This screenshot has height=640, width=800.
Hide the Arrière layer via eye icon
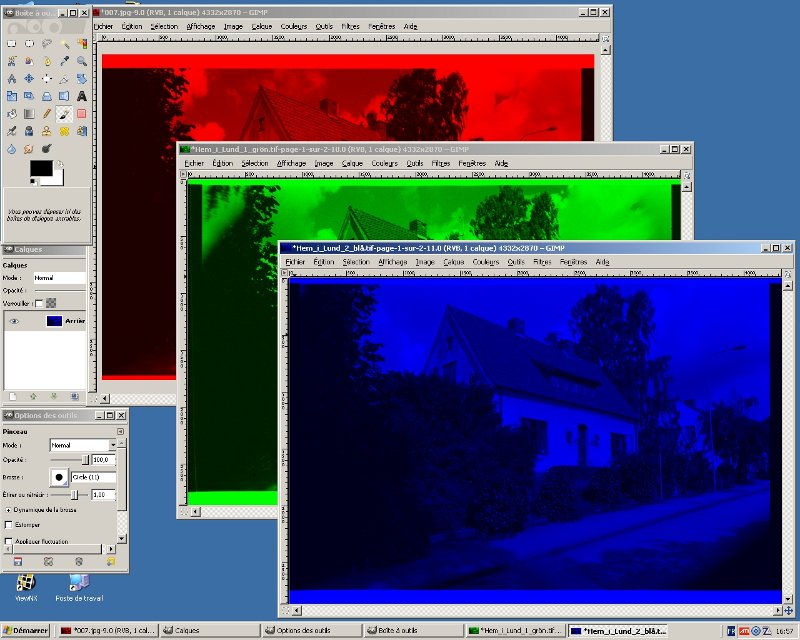click(x=14, y=321)
